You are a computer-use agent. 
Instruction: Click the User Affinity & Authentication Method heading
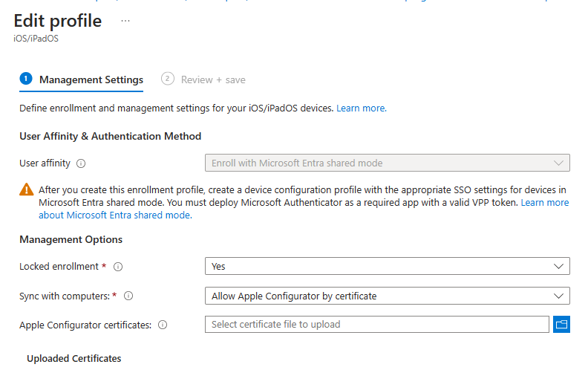[110, 136]
